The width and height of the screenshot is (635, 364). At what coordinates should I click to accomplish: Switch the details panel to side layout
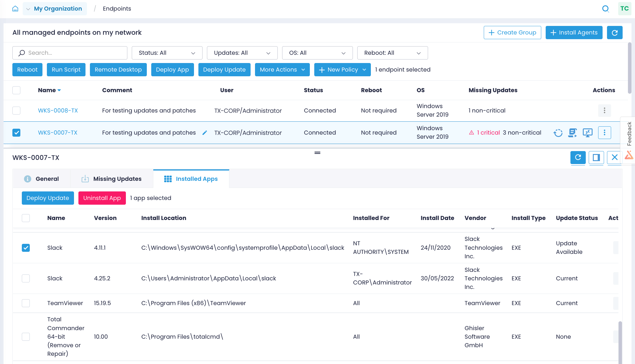[596, 157]
